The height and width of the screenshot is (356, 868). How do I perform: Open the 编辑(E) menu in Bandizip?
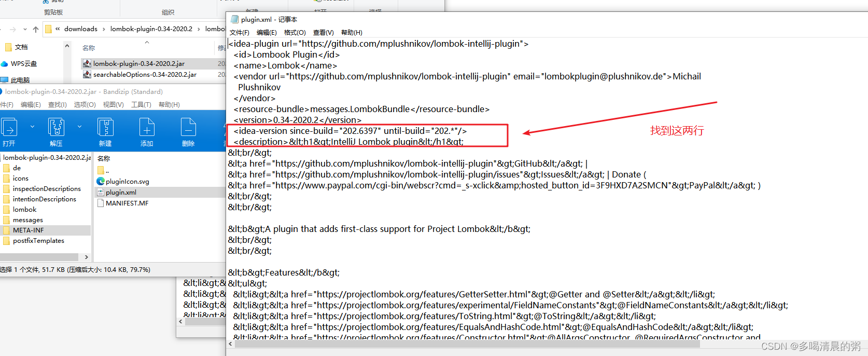(31, 105)
